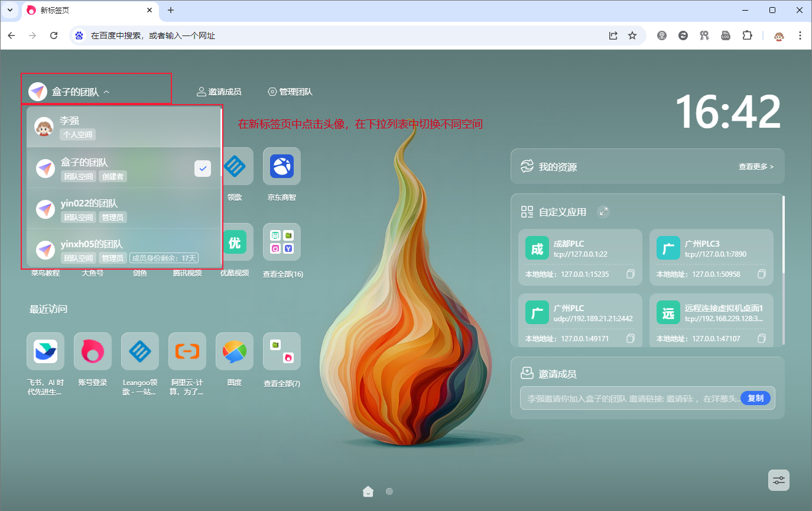This screenshot has width=812, height=511.
Task: Open the 图度 recent visit icon
Action: point(235,351)
